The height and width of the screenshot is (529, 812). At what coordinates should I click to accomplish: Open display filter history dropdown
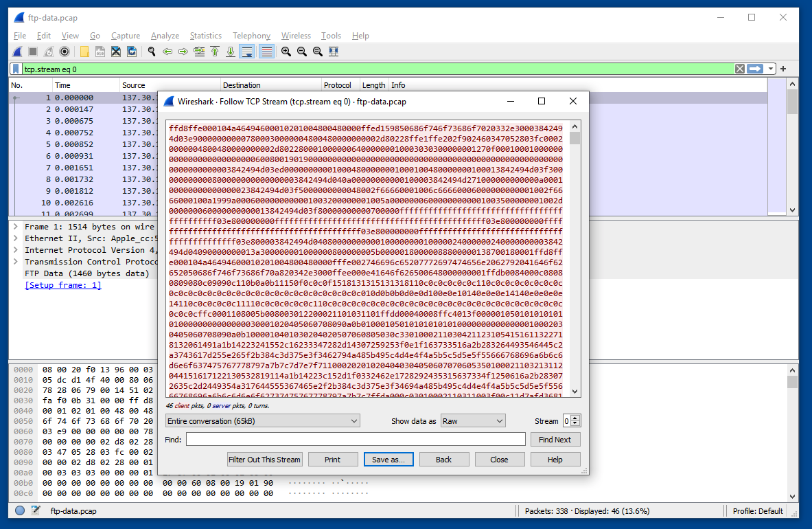coord(771,69)
